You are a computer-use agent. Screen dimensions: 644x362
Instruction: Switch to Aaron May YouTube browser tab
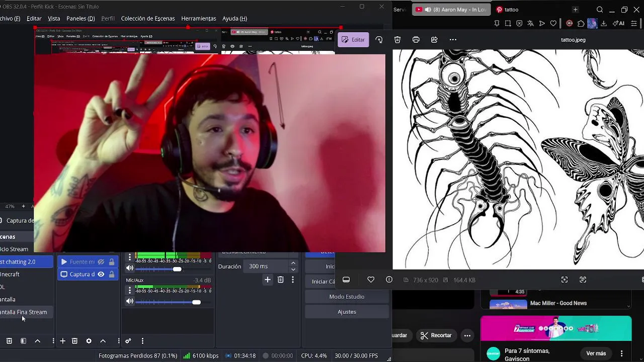click(451, 10)
